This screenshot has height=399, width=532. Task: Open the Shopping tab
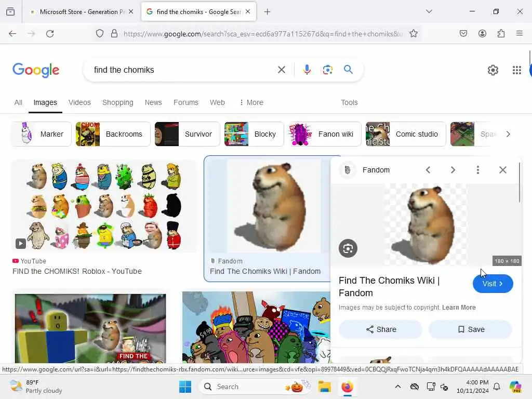pos(118,102)
